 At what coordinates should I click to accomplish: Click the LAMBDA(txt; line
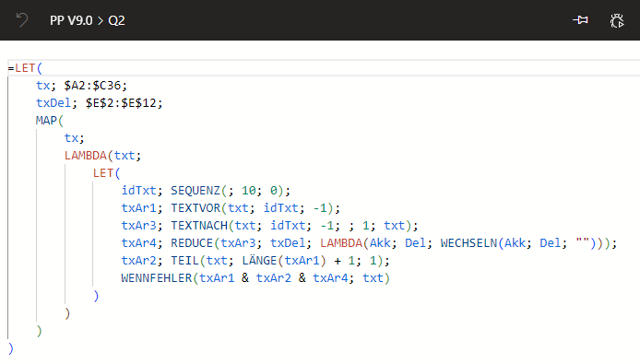[x=103, y=156]
